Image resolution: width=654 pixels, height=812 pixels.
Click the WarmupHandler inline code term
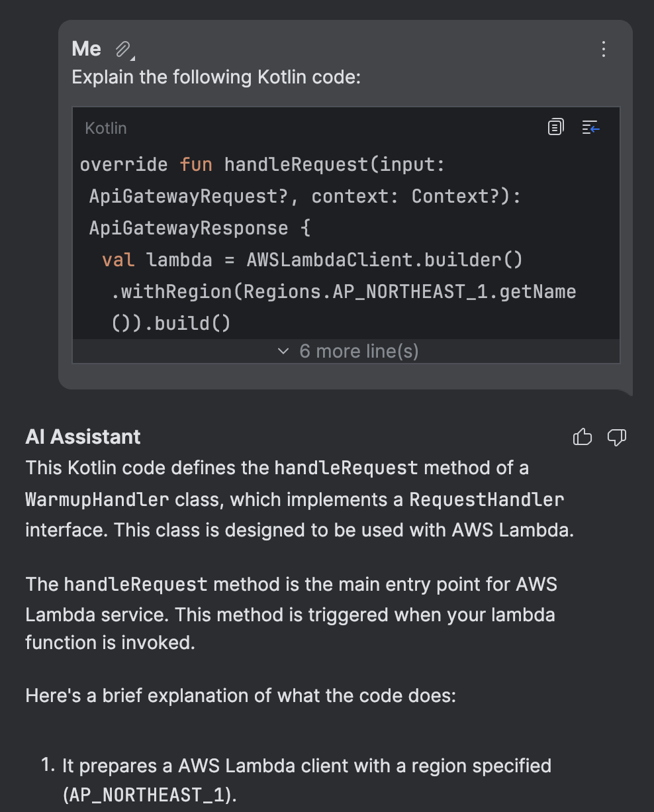coord(97,499)
